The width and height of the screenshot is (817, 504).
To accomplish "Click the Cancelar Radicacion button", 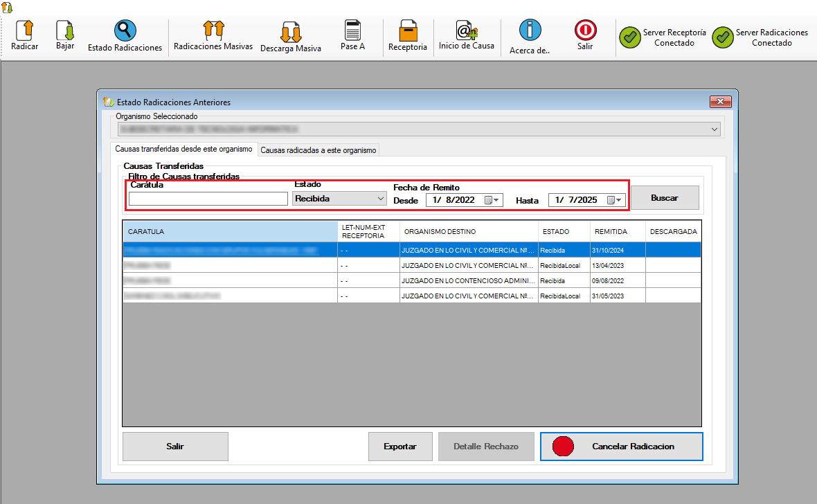I will click(621, 447).
